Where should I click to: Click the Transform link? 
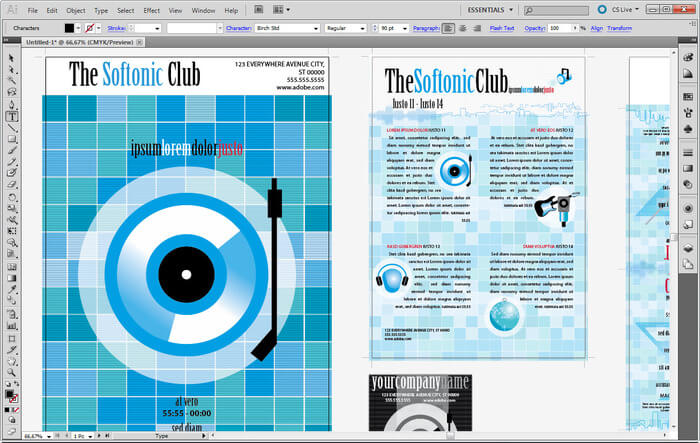click(619, 28)
